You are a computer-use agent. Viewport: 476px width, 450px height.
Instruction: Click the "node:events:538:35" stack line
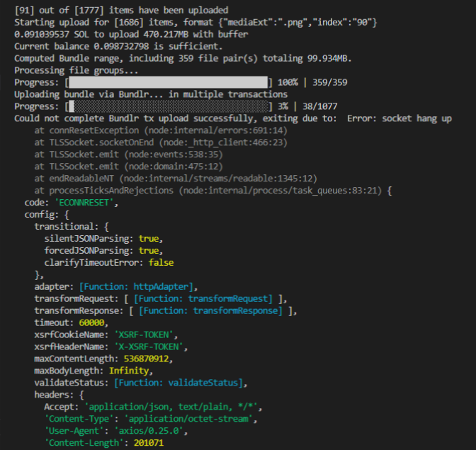click(x=128, y=154)
